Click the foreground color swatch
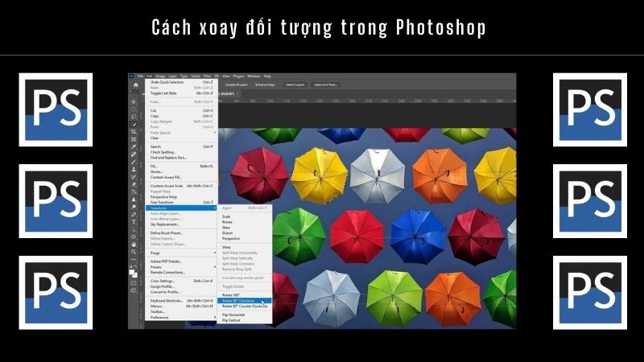644x362 pixels. pos(132,272)
